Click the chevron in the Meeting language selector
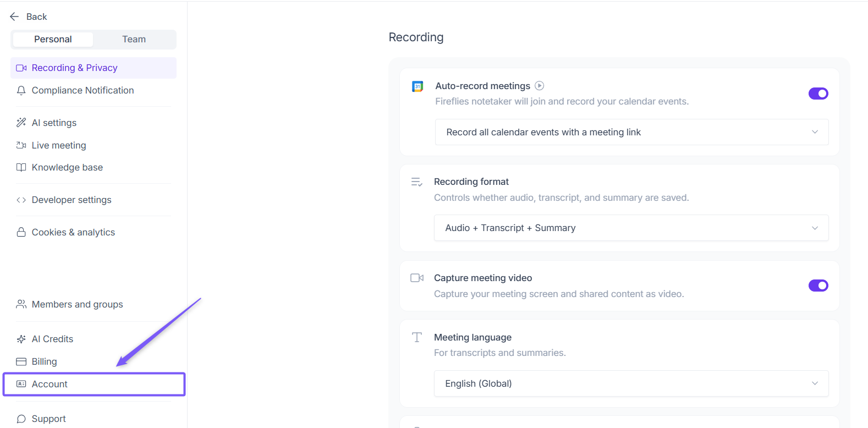 point(815,383)
